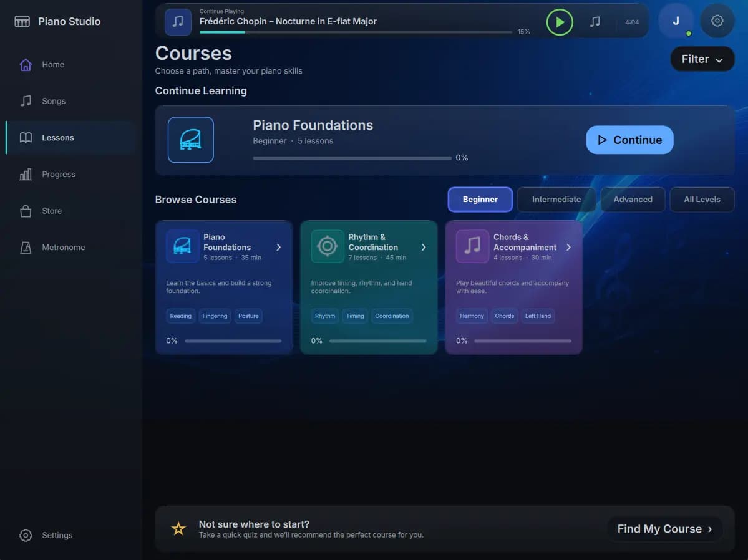Open the Store page
Viewport: 748px width, 560px height.
(72, 211)
